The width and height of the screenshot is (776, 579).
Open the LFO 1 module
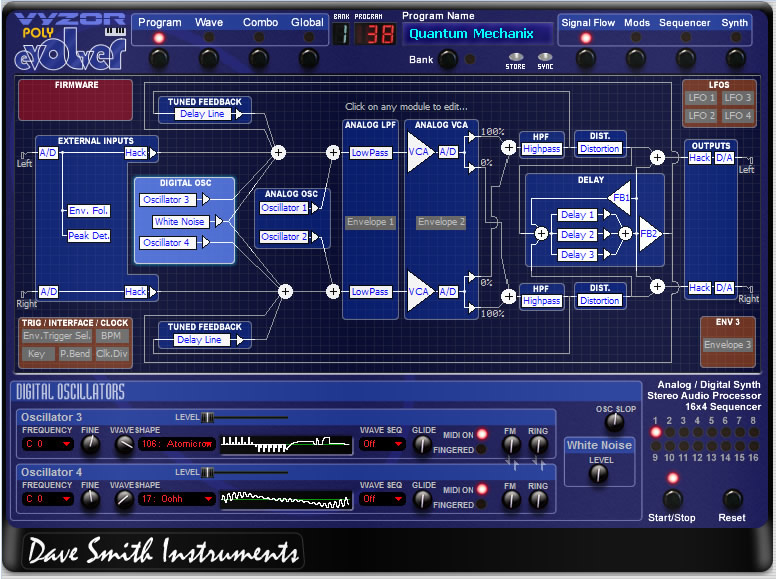coord(701,98)
